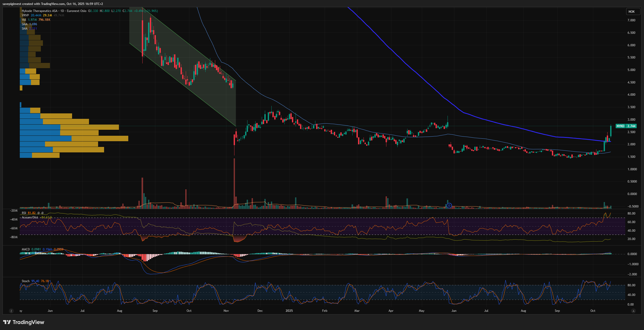Select the Stoch indicator legend
Screen dimensions: 644x330
(25, 281)
